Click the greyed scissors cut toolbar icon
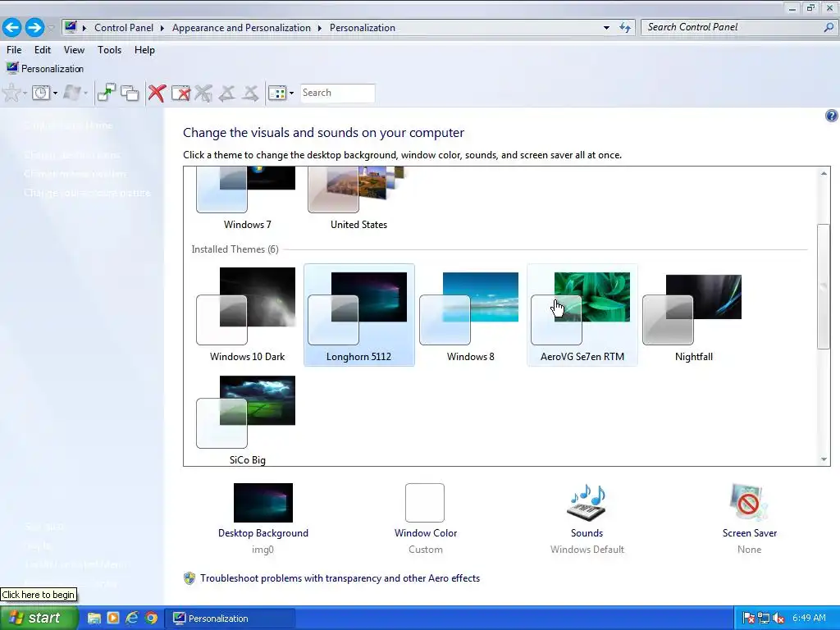This screenshot has width=840, height=630. tap(203, 93)
